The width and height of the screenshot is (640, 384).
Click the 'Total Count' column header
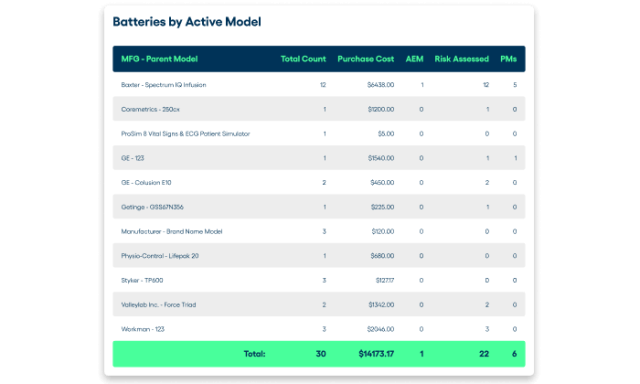303,59
